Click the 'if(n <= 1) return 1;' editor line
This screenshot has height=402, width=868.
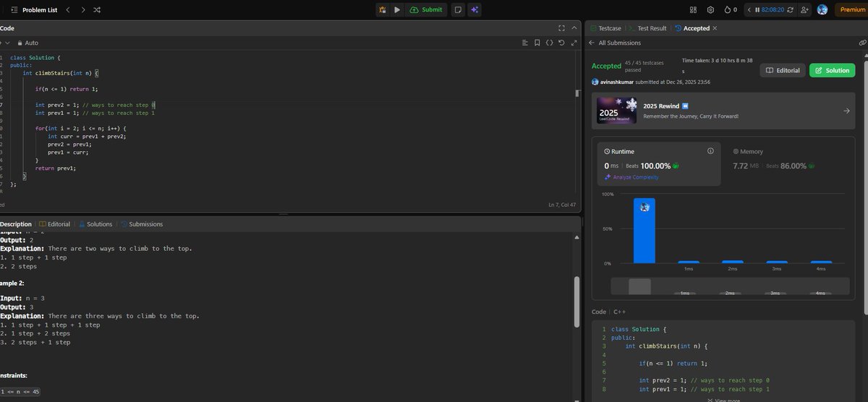pyautogui.click(x=67, y=88)
